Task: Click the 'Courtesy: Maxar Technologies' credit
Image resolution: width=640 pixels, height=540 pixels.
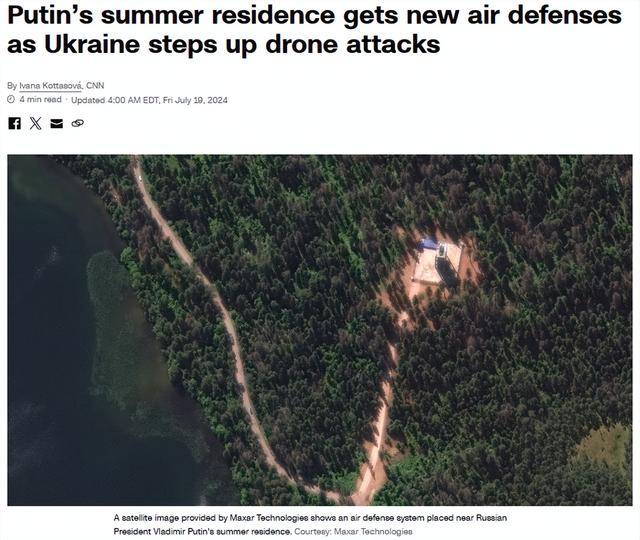Action: point(353,531)
